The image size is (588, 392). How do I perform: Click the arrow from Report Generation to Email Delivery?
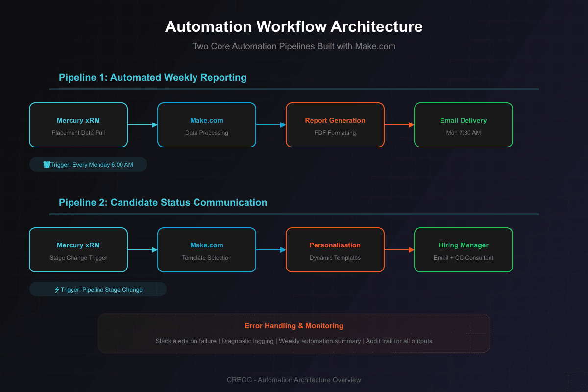pos(399,125)
